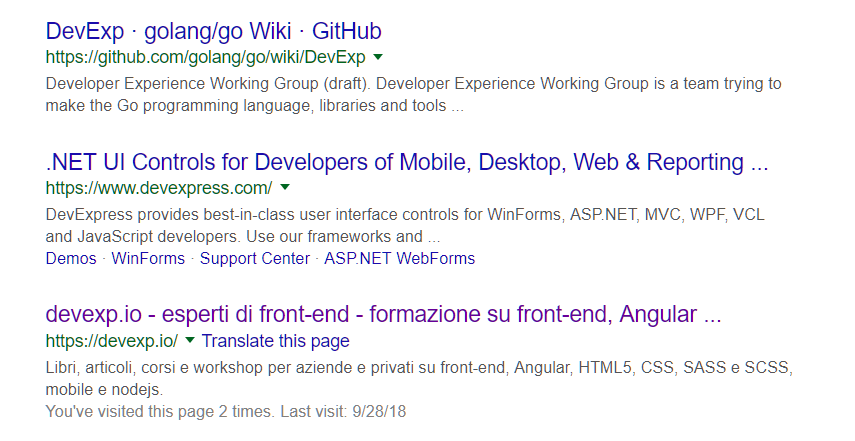Click the 'mobile e nodejs.' snippet line
Viewport: 855px width, 441px height.
click(104, 389)
